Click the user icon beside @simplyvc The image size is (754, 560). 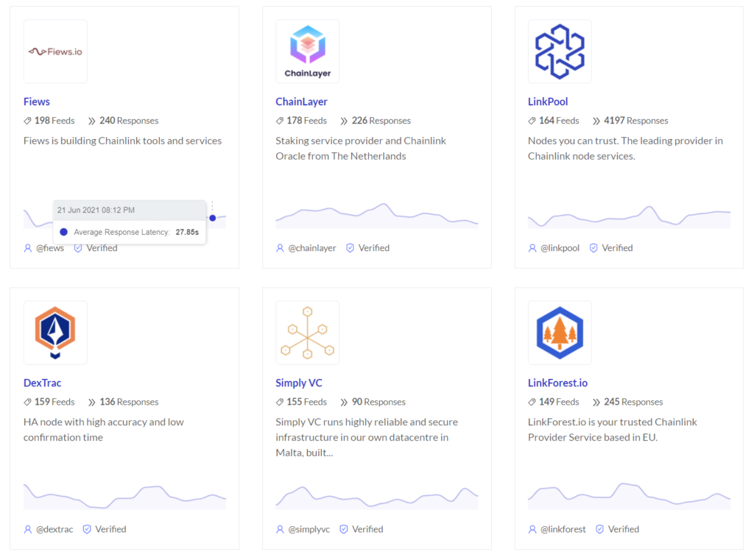tap(279, 529)
